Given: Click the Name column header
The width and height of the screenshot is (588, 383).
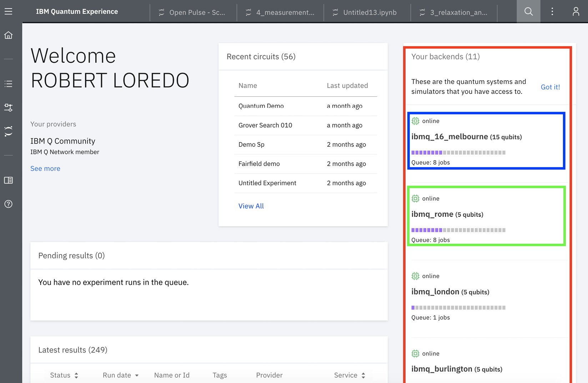Looking at the screenshot, I should (x=248, y=86).
